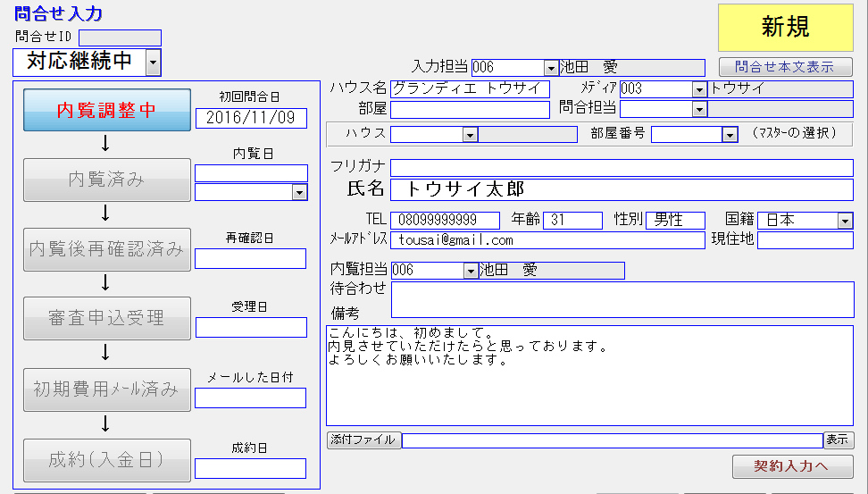Screen dimensions: 868x494
Task: Expand the 対応継続中 status dropdown
Action: click(x=153, y=63)
